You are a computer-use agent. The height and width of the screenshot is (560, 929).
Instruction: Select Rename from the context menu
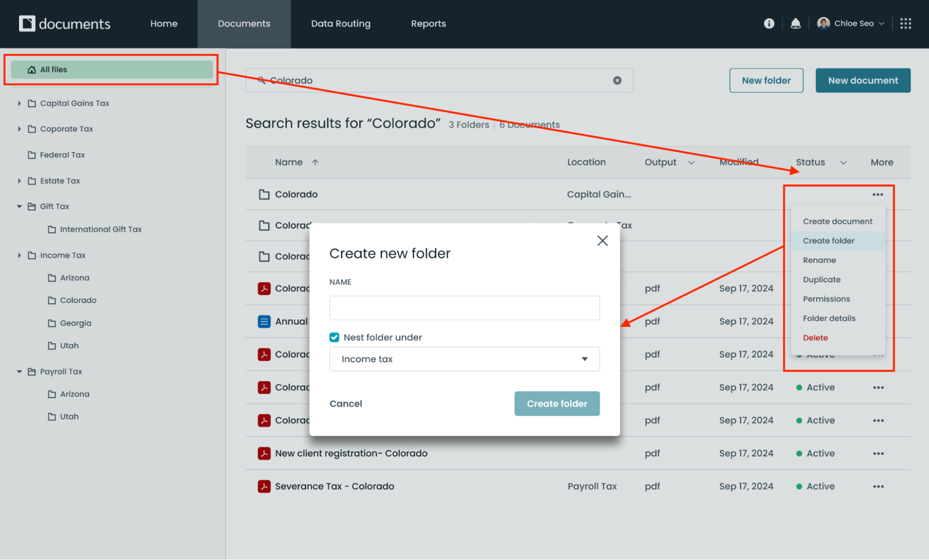819,260
